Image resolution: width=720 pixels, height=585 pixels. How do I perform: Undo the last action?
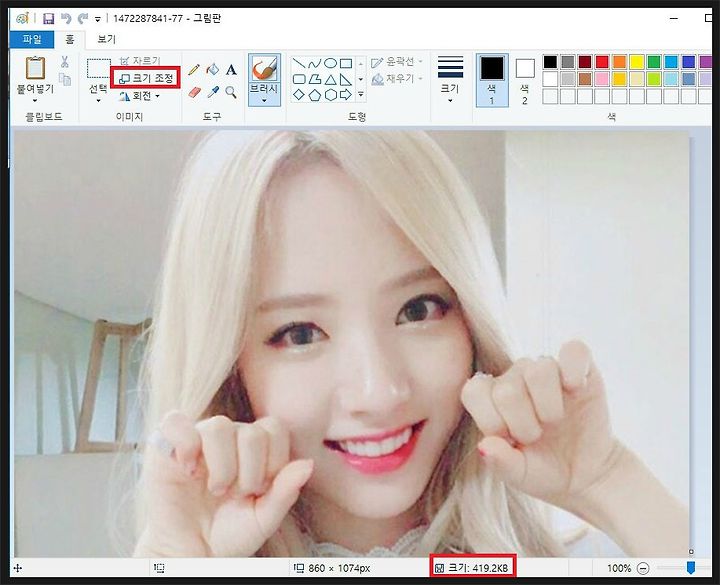coord(66,18)
